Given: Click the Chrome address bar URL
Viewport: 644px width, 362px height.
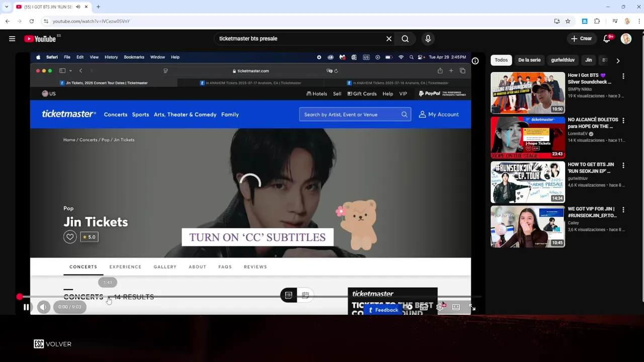Looking at the screenshot, I should [x=91, y=21].
